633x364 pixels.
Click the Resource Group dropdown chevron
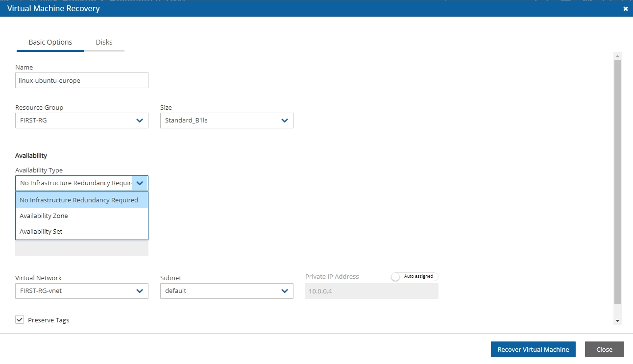(140, 121)
